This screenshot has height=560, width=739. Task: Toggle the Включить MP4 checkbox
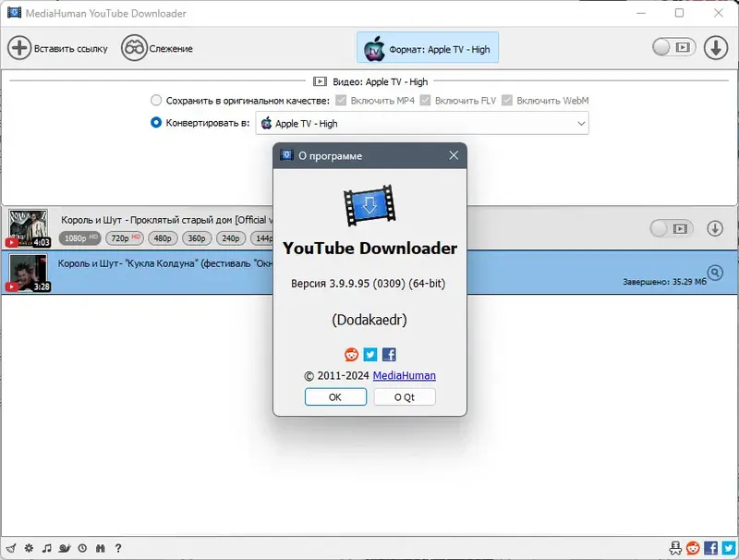341,101
